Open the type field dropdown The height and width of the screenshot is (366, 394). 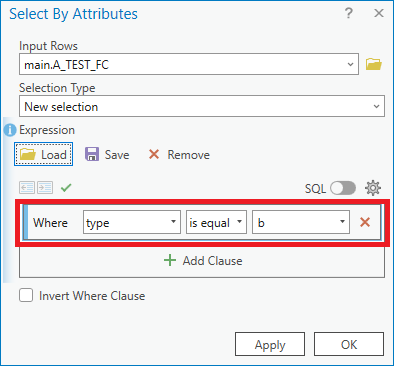132,222
